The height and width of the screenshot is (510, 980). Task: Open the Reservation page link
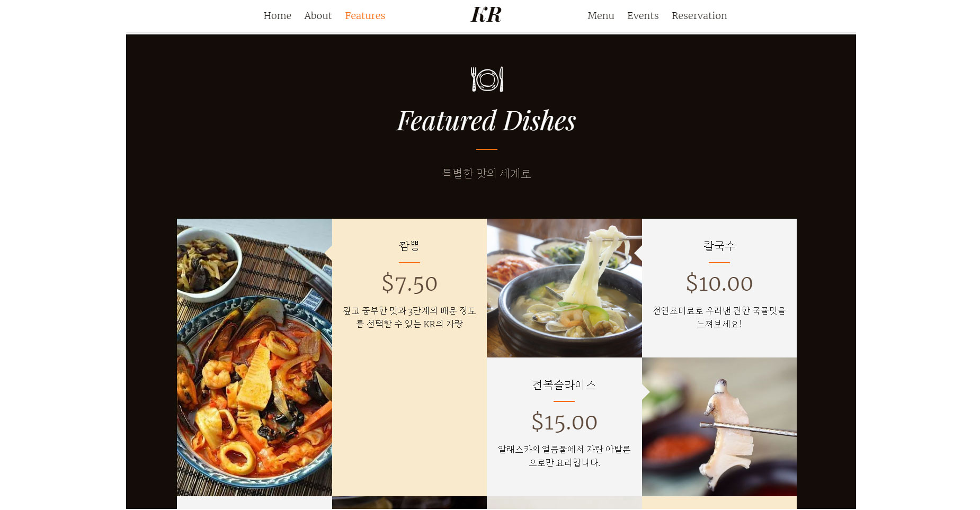click(x=699, y=16)
